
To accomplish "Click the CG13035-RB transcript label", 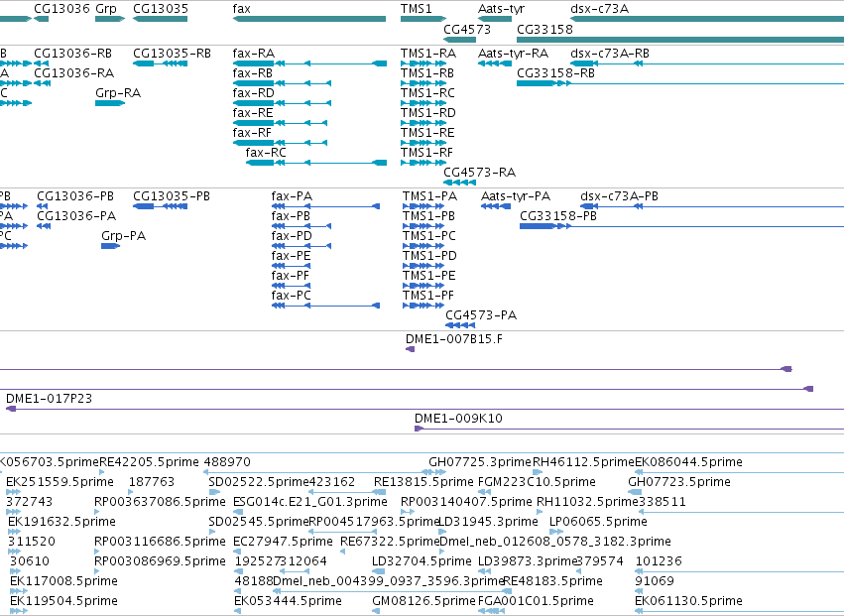I will [x=172, y=54].
